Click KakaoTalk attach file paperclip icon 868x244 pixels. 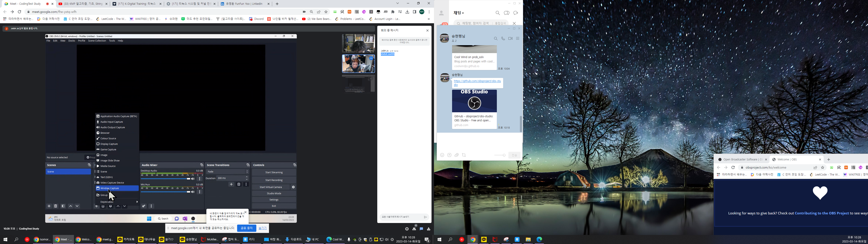click(x=457, y=155)
